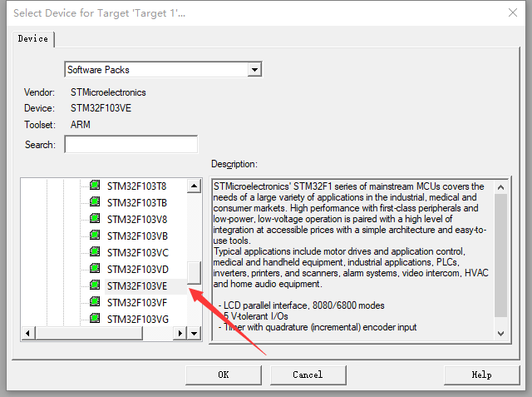This screenshot has width=532, height=397.
Task: Select STM32F103T8 in the device tree
Action: coord(136,186)
